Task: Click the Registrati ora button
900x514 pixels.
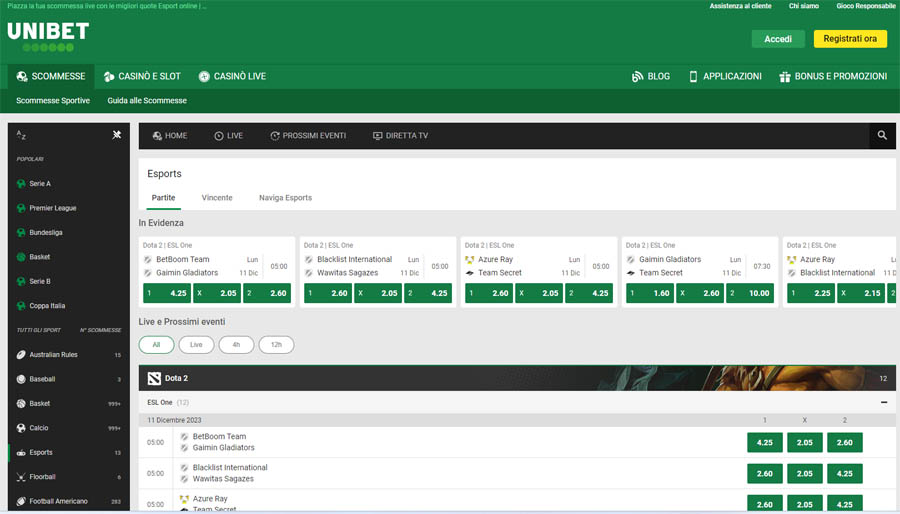Action: [850, 38]
